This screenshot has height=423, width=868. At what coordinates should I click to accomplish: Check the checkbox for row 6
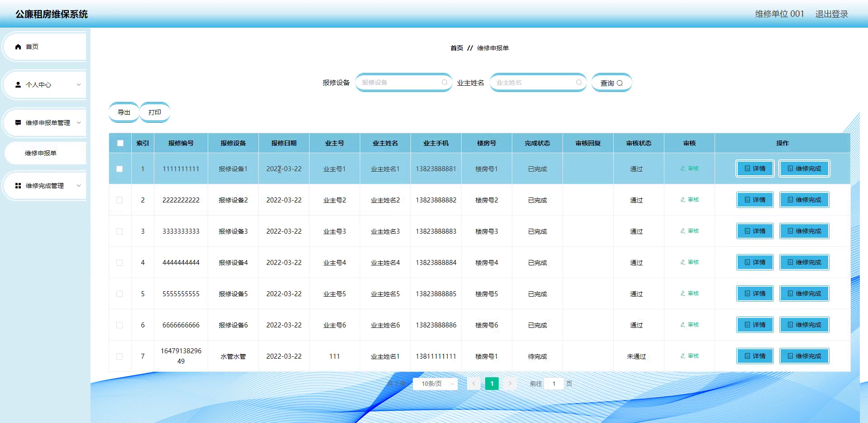tap(119, 325)
